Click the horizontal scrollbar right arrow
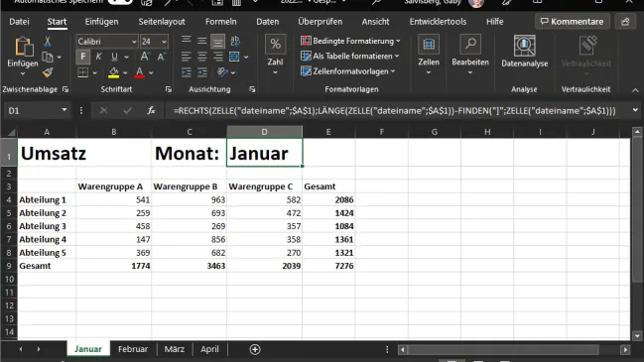644x362 pixels. coord(625,350)
